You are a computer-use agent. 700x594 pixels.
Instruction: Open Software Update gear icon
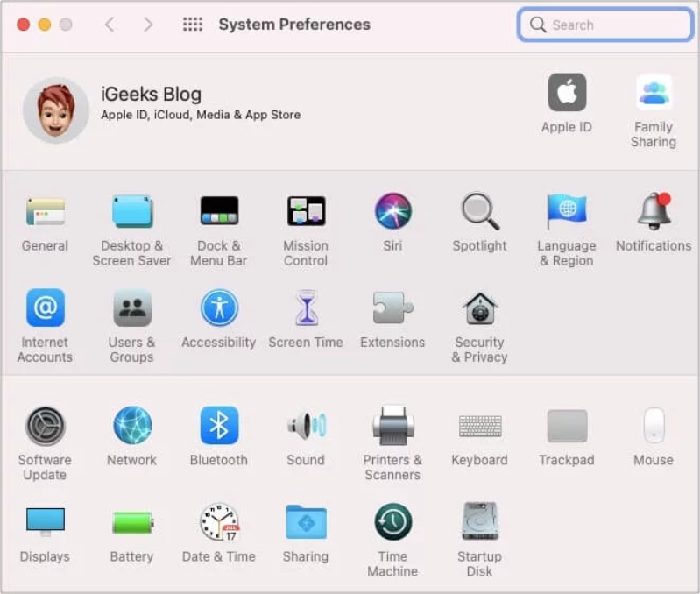[45, 426]
